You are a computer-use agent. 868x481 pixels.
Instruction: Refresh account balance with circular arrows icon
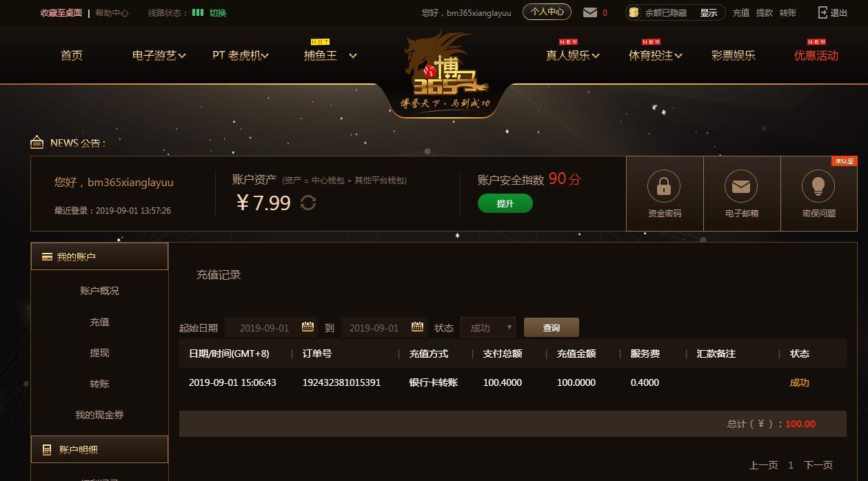308,203
